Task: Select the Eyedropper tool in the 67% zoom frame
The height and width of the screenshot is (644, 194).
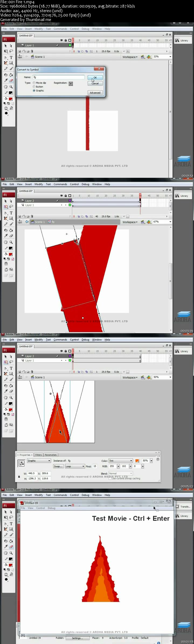Action: pos(6,236)
